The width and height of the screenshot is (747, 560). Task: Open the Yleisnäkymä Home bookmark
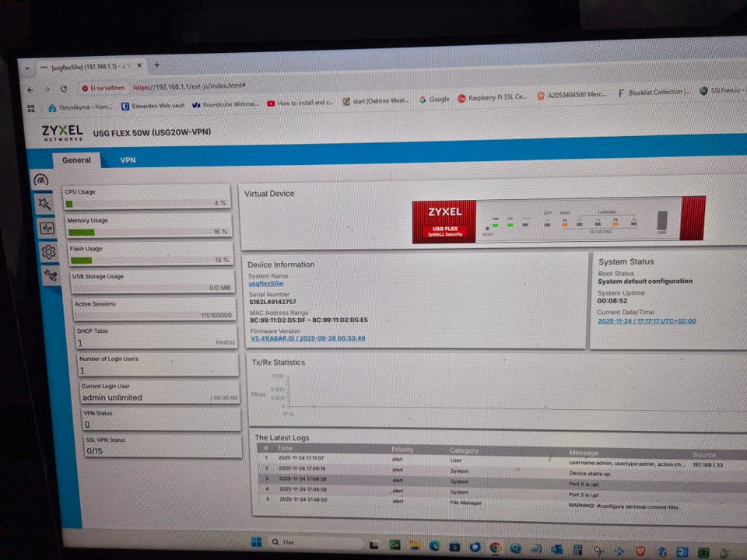[x=80, y=107]
